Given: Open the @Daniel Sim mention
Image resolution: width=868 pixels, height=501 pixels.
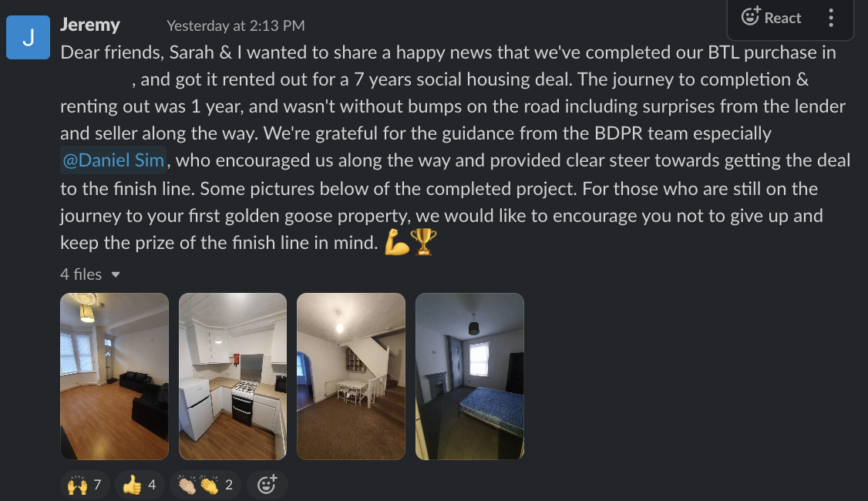Looking at the screenshot, I should 113,160.
